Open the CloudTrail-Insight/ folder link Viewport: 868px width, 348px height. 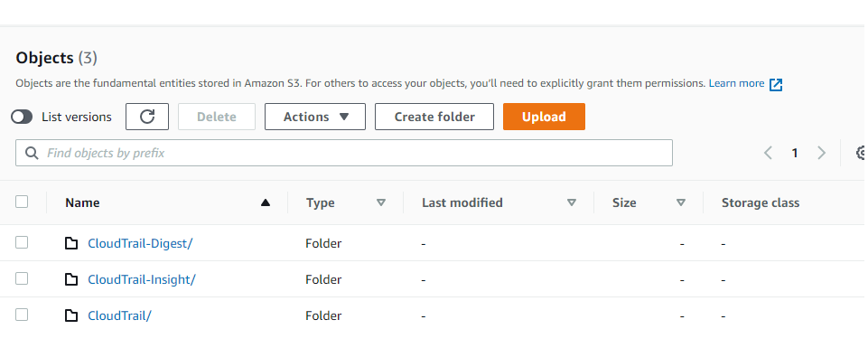(142, 279)
